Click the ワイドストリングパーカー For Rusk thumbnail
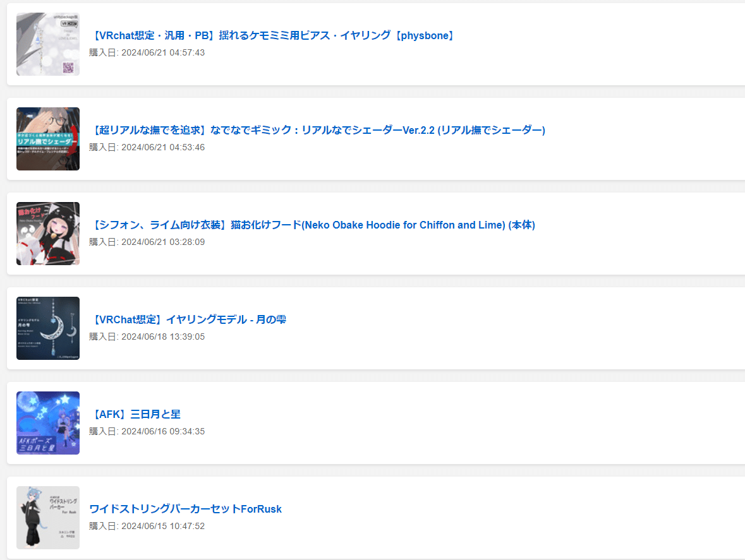This screenshot has width=745, height=560. click(x=48, y=518)
